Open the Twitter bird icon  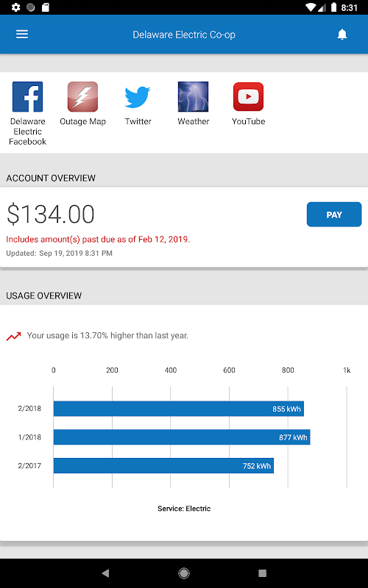[138, 97]
